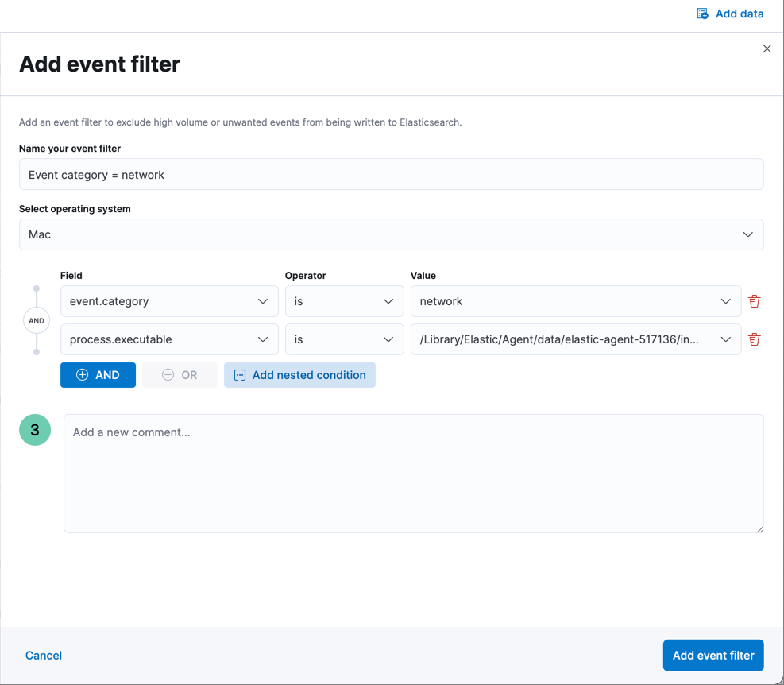Click the green comment count badge

(34, 429)
